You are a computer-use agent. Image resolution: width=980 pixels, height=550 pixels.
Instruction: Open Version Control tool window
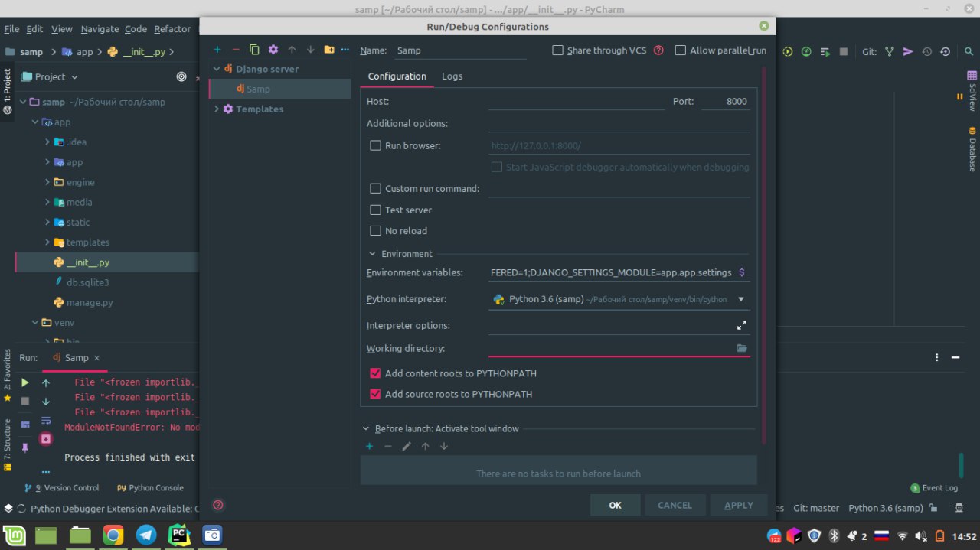click(x=62, y=487)
